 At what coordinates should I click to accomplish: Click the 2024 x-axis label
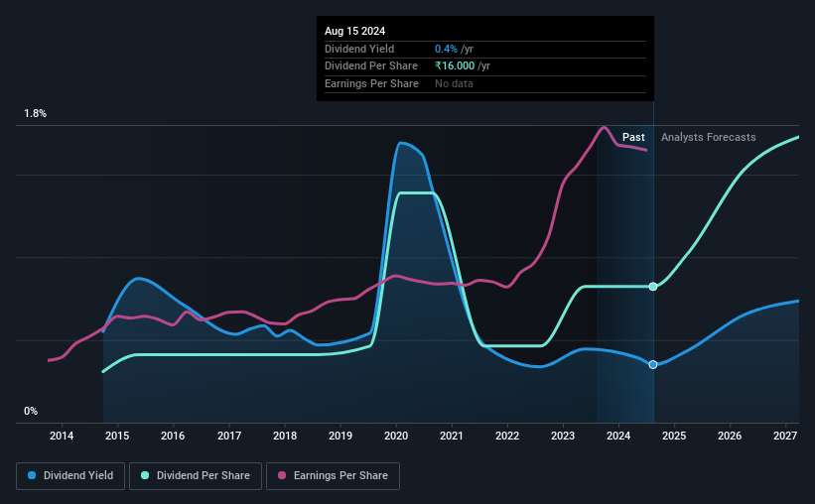618,436
